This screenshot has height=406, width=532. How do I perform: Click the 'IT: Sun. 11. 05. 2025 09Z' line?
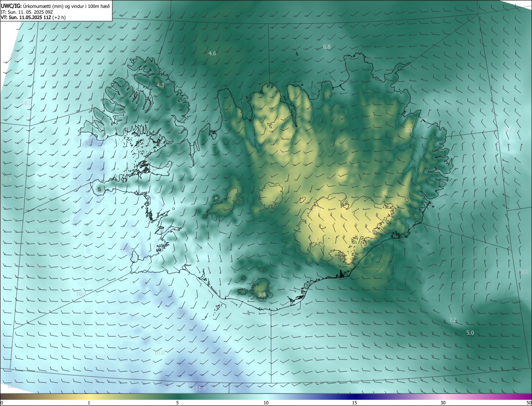coord(26,12)
